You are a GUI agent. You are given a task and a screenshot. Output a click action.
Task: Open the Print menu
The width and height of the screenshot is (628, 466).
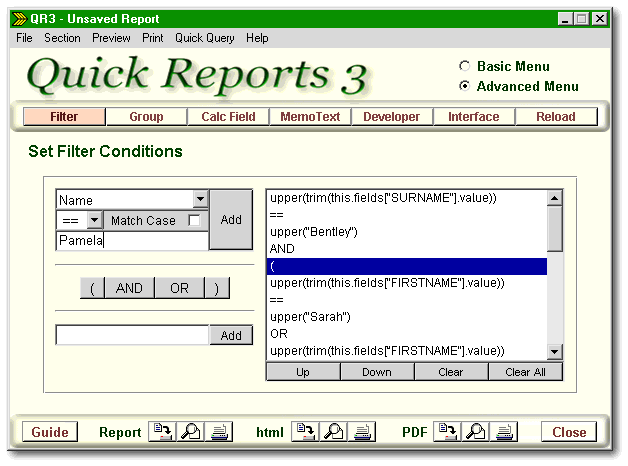pos(153,38)
